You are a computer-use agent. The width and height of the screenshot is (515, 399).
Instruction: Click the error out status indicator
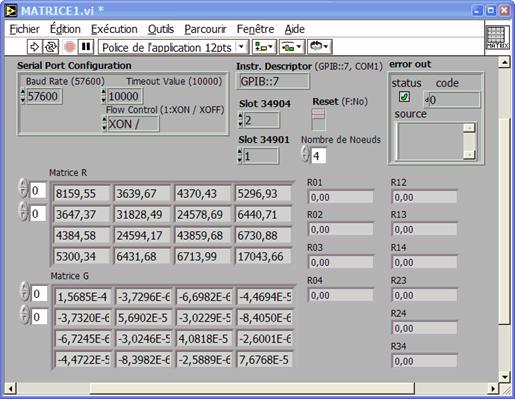coord(404,97)
